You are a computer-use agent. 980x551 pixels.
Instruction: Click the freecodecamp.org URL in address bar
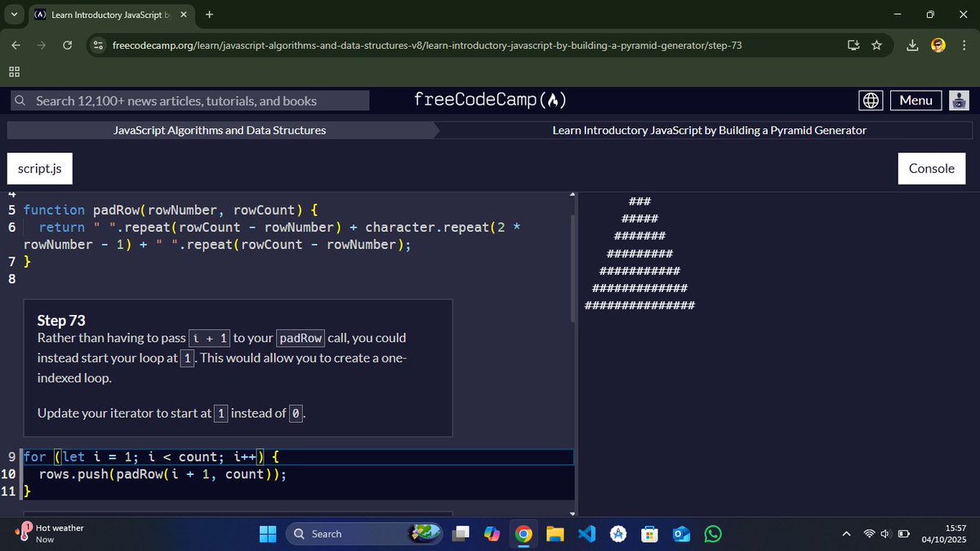point(427,45)
